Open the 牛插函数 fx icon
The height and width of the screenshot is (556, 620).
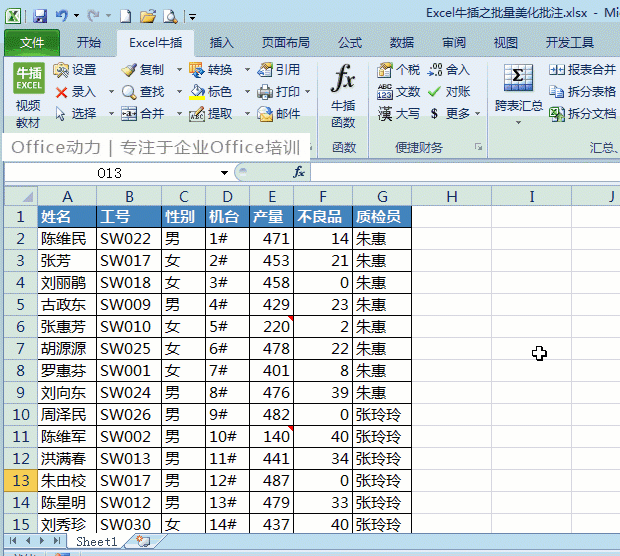[x=342, y=79]
